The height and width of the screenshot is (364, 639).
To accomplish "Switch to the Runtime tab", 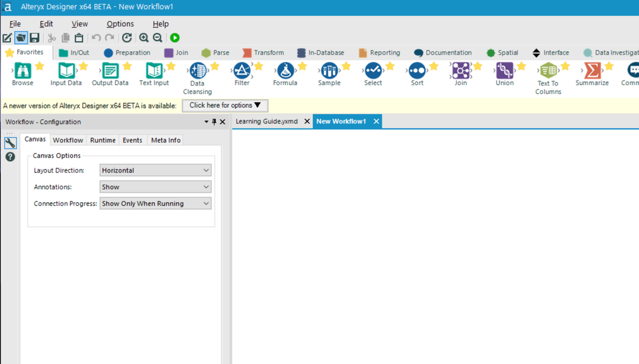I will click(103, 140).
